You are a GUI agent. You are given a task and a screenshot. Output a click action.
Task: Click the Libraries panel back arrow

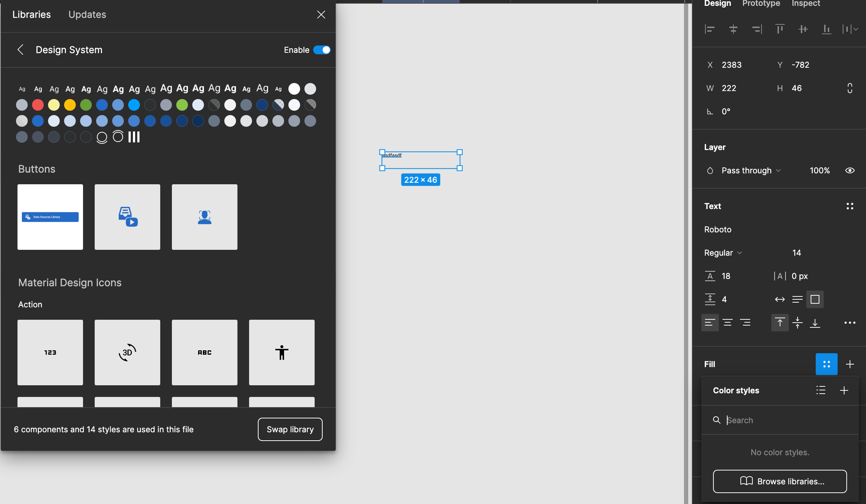click(x=19, y=50)
